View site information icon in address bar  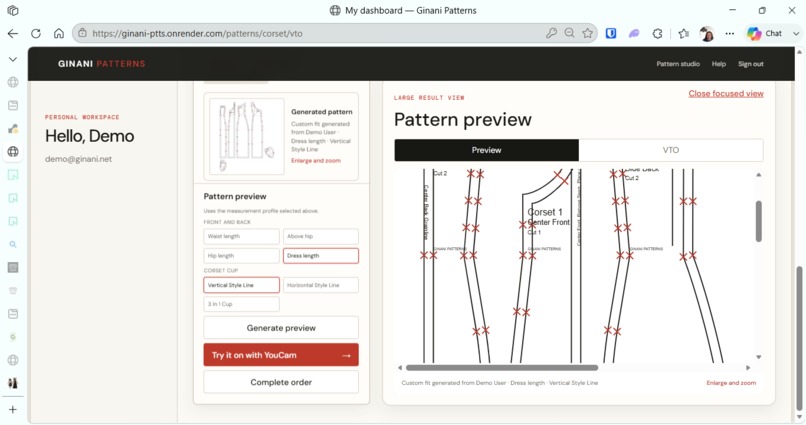pyautogui.click(x=82, y=33)
